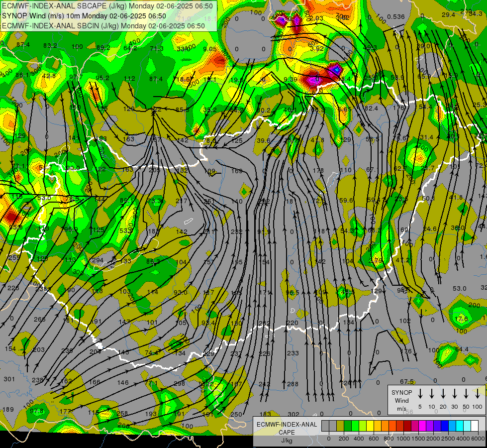Pick the dark green swatch in the CAPE legend
Screen dimensions: 487x448
[x=348, y=426]
